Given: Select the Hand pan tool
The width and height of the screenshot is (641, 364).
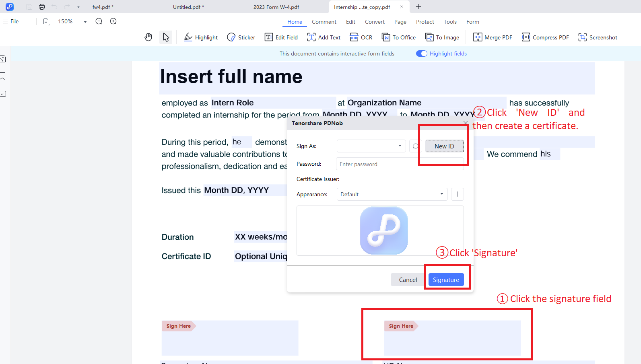Looking at the screenshot, I should 148,37.
